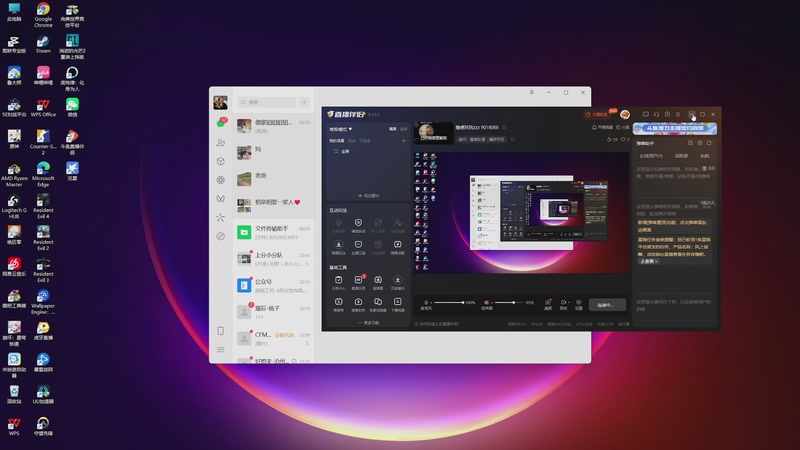Open WeChat mini programs link icon
The image size is (800, 450).
tap(220, 236)
